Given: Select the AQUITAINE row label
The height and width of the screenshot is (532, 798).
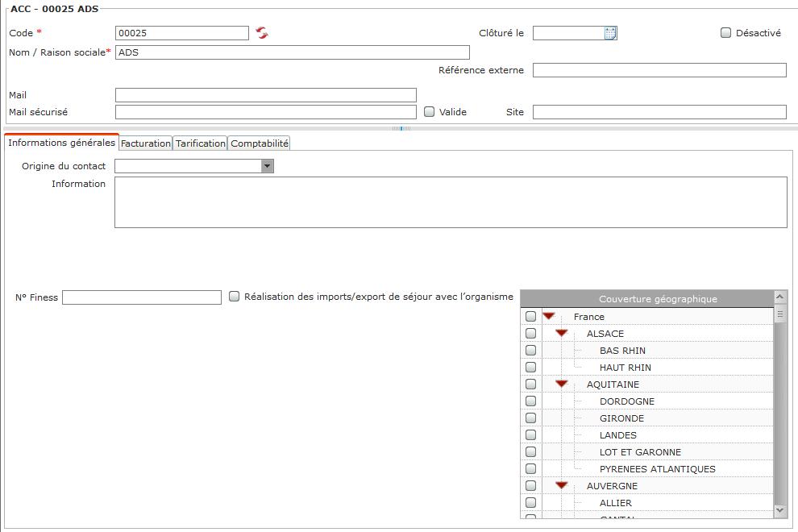Looking at the screenshot, I should pos(613,384).
